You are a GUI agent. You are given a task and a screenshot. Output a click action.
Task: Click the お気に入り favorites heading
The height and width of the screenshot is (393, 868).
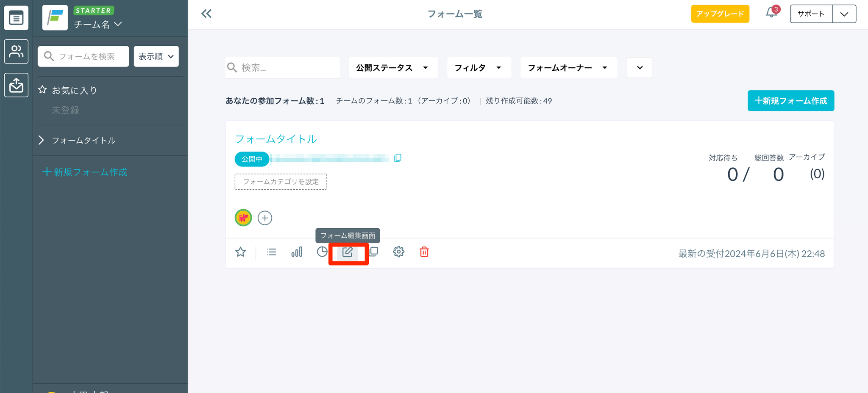tap(74, 90)
